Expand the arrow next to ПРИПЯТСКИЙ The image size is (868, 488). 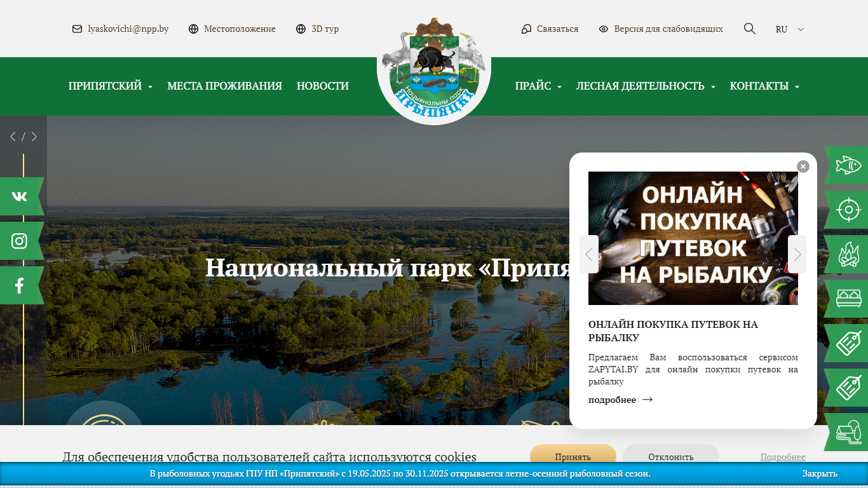click(150, 87)
